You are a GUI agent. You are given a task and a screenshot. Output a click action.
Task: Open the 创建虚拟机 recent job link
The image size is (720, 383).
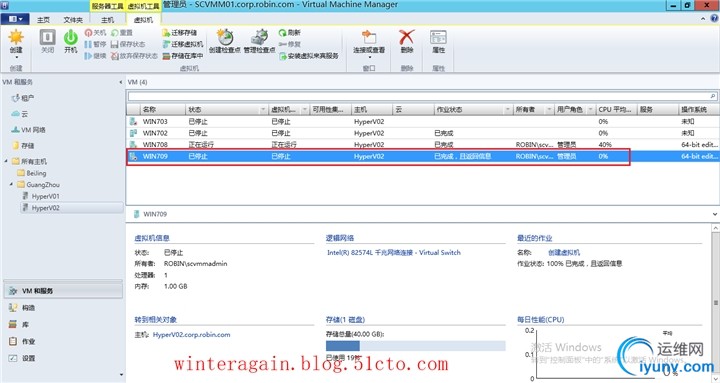pyautogui.click(x=564, y=252)
